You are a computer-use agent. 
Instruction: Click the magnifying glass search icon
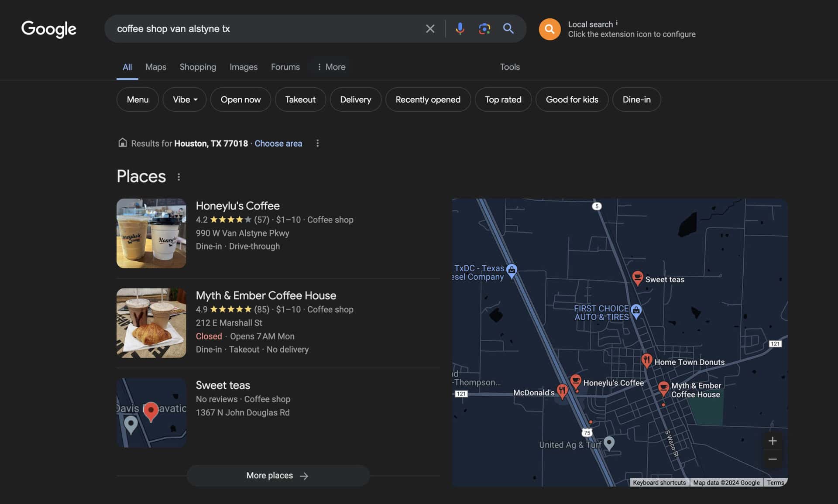click(x=508, y=29)
